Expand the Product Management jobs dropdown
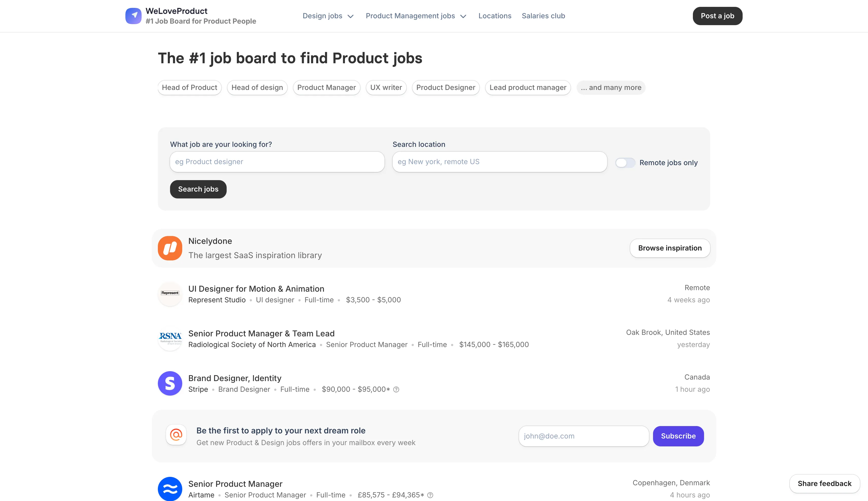The image size is (868, 501). click(416, 16)
